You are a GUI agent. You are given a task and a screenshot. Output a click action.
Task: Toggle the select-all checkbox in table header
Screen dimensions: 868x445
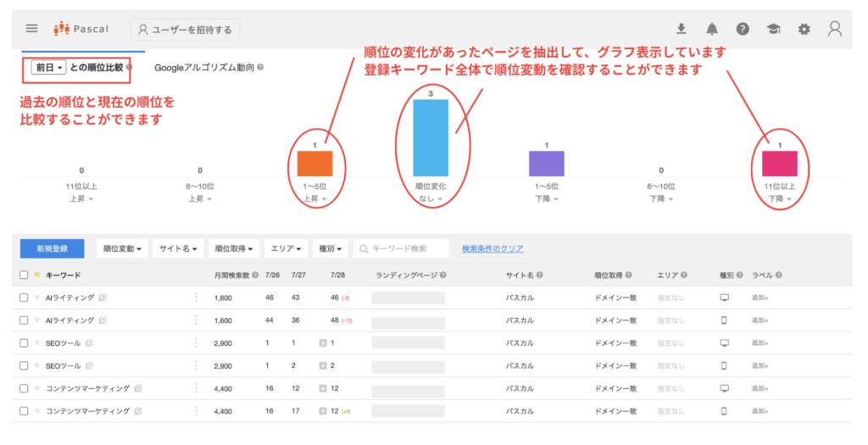[24, 275]
